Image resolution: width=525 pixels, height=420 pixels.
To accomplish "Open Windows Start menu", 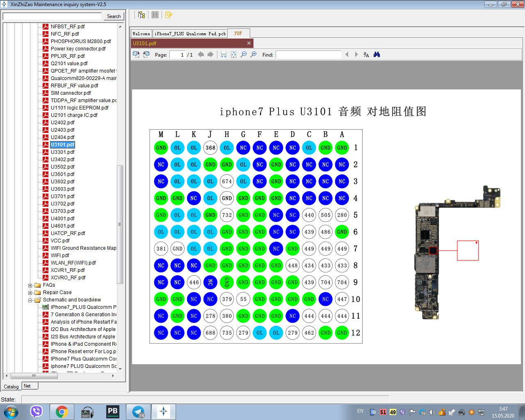I will (x=11, y=411).
